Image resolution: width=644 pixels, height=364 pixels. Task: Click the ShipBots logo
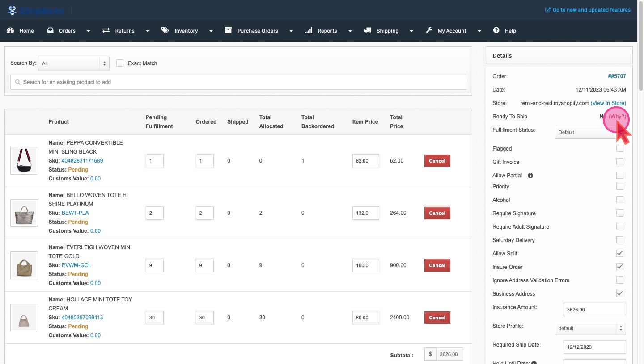36,10
